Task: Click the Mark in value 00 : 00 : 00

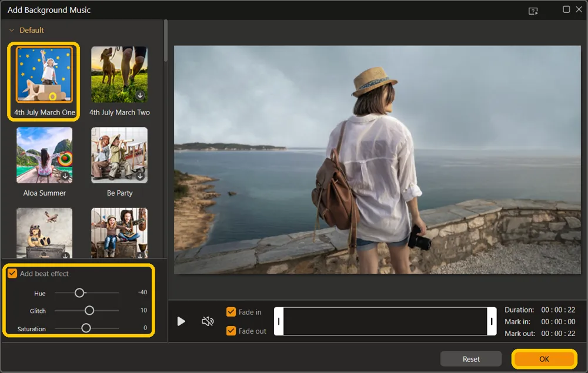Action: point(558,322)
